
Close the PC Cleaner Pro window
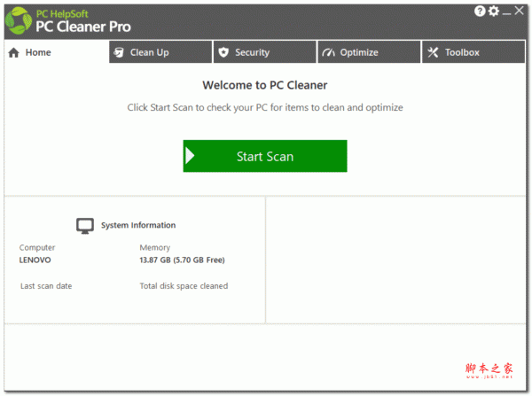(519, 11)
